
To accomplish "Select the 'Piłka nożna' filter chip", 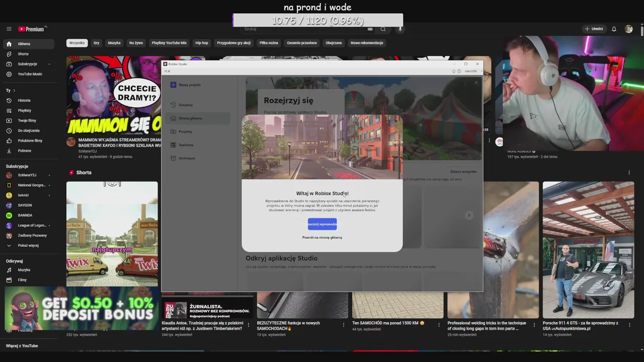I will click(x=269, y=43).
